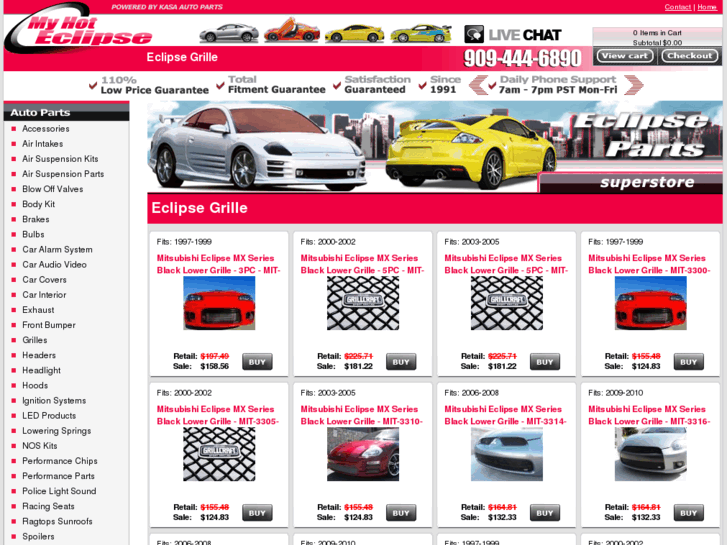This screenshot has height=545, width=727.
Task: Select Police Light Sound link
Action: click(59, 491)
